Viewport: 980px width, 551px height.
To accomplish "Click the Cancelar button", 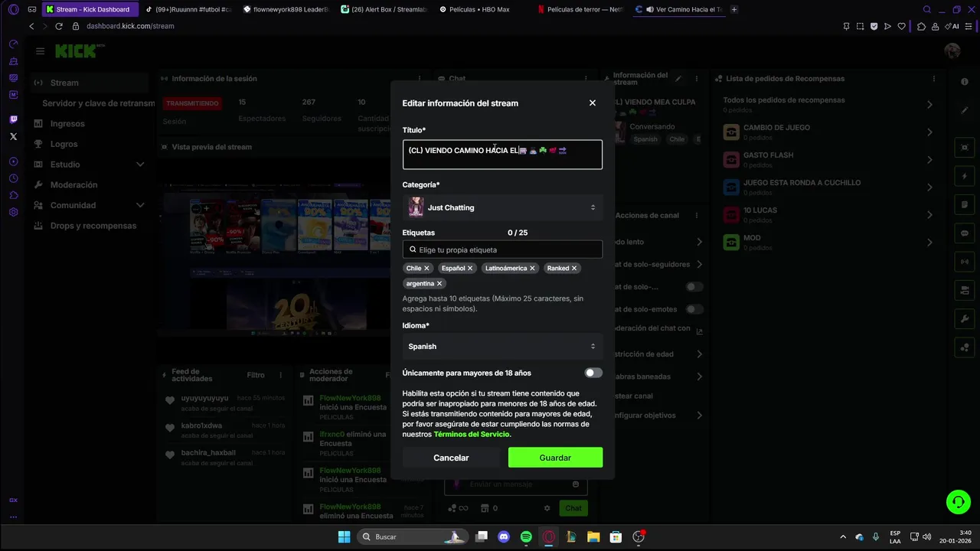I will tap(451, 458).
